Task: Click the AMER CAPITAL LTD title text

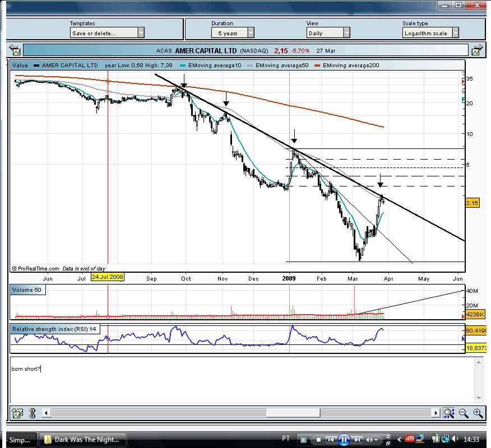Action: (x=206, y=51)
